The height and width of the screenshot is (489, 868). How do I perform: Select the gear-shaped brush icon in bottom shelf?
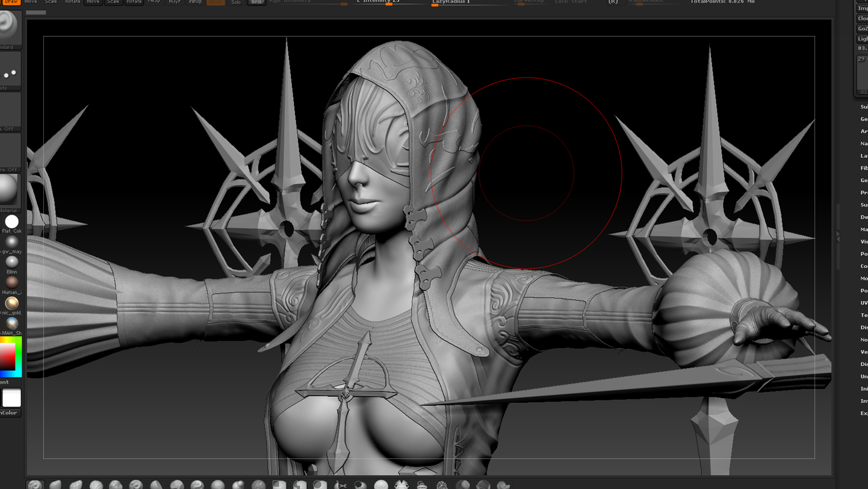442,485
